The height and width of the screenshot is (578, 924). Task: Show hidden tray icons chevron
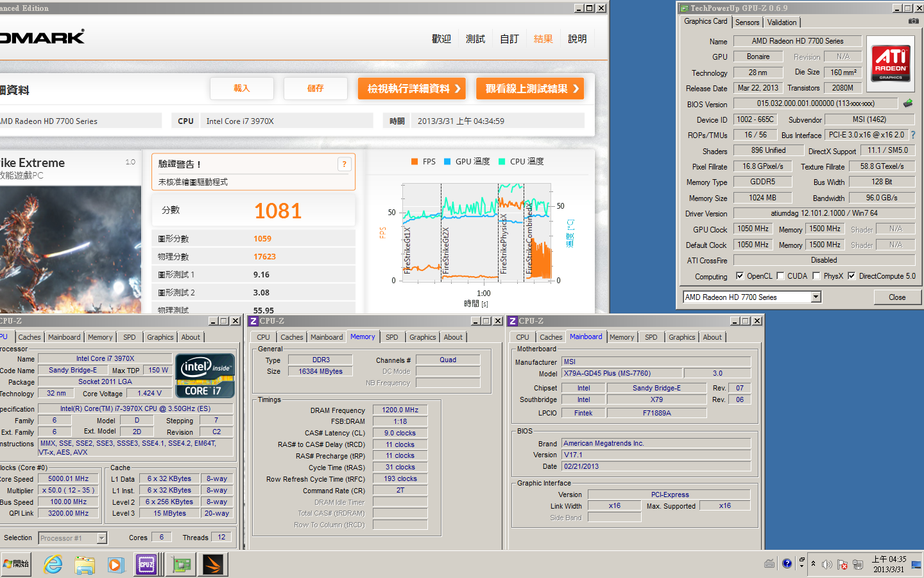[814, 565]
